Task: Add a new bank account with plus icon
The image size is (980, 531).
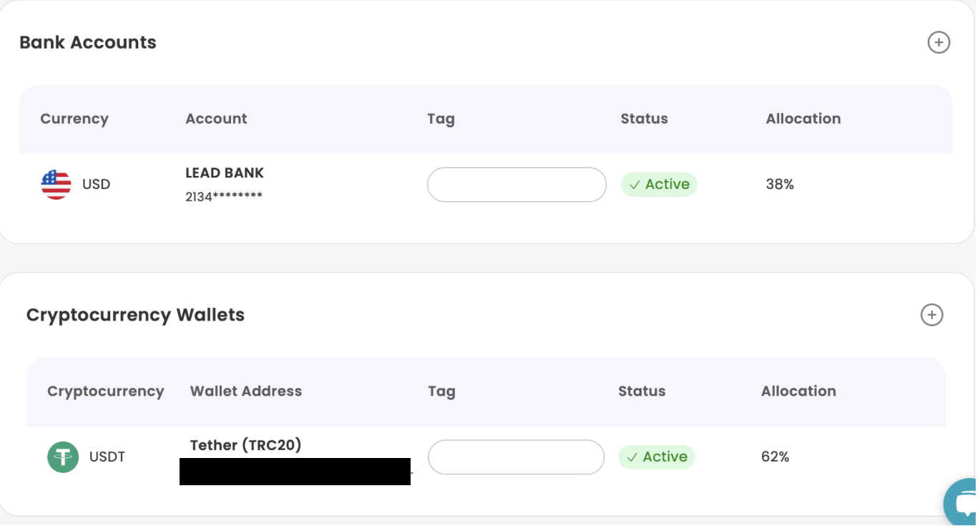Action: click(x=939, y=42)
